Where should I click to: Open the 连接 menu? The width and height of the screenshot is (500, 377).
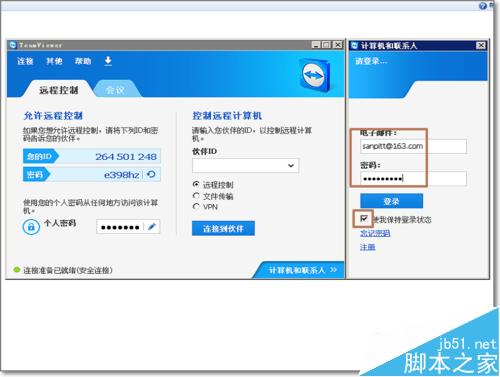pyautogui.click(x=25, y=61)
